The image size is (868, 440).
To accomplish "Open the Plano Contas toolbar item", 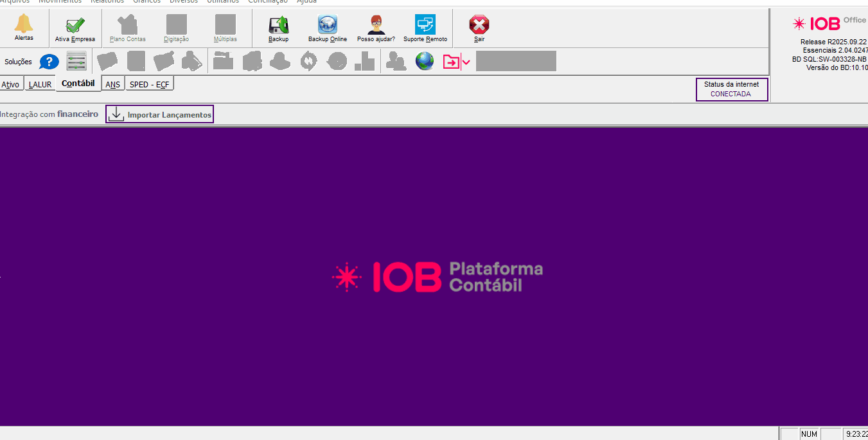I will tap(128, 28).
